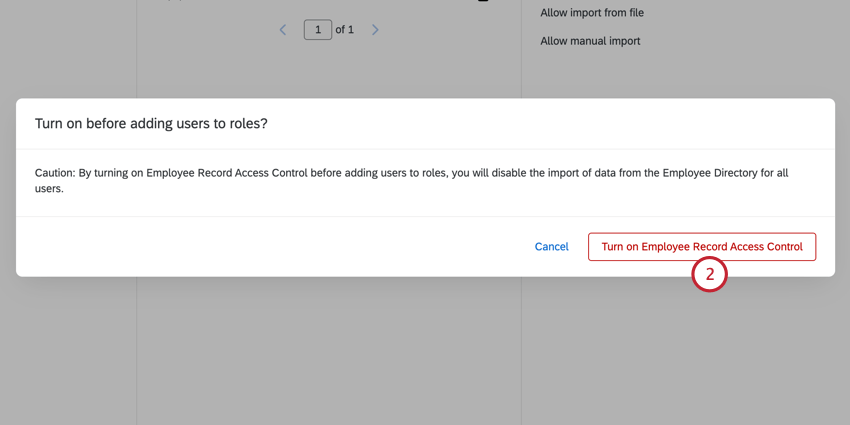Go to the previous page arrow
The image size is (850, 425).
point(283,30)
